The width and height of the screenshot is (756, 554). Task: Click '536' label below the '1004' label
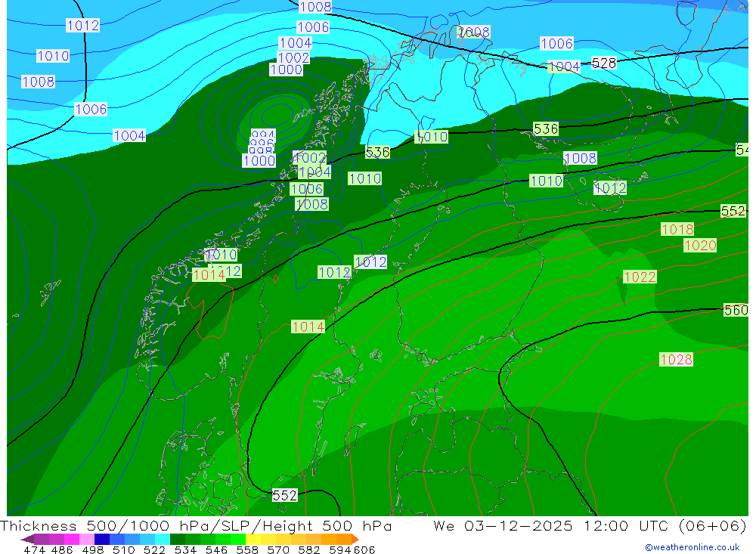coord(546,128)
